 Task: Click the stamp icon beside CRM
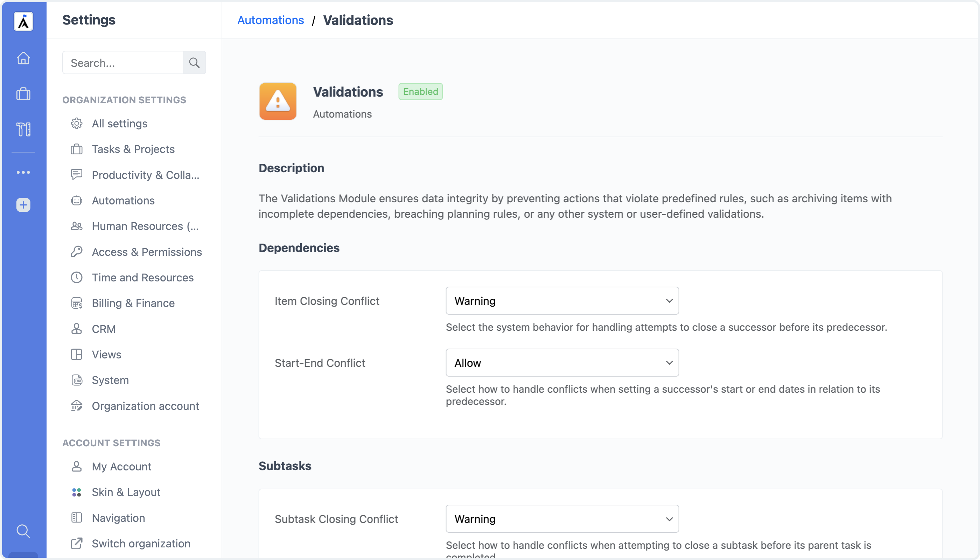coord(77,329)
